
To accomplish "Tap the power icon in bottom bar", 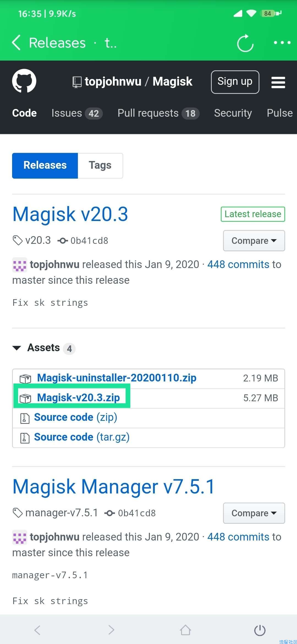I will (260, 630).
